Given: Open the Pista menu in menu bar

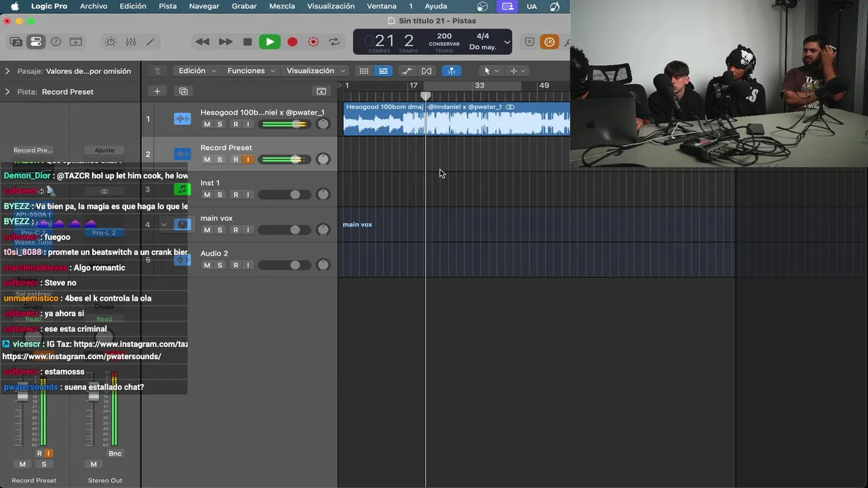Looking at the screenshot, I should [167, 6].
